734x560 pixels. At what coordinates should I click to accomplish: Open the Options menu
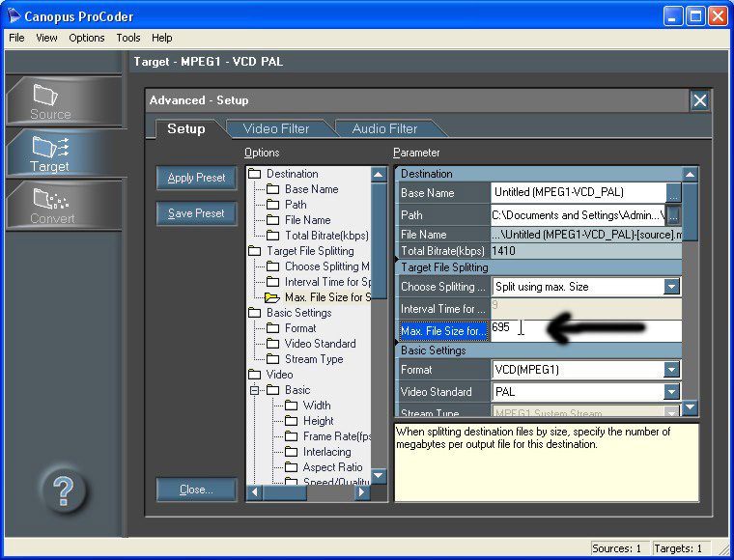(87, 38)
